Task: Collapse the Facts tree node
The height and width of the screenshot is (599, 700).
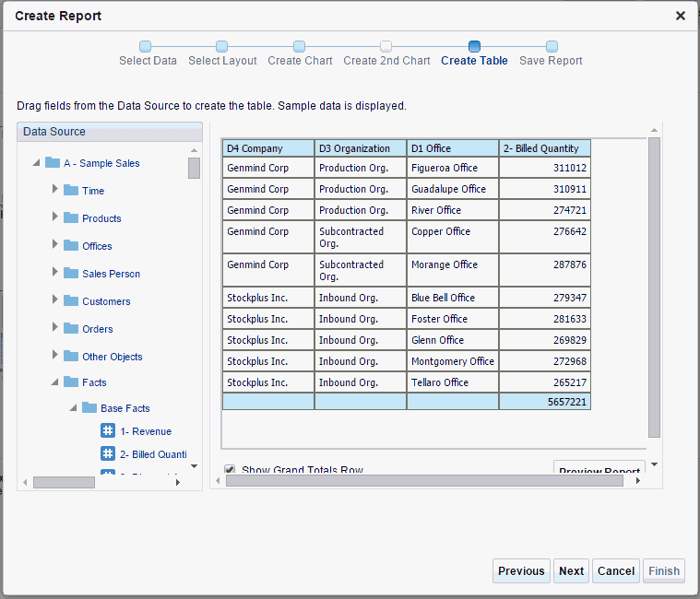Action: (x=54, y=382)
